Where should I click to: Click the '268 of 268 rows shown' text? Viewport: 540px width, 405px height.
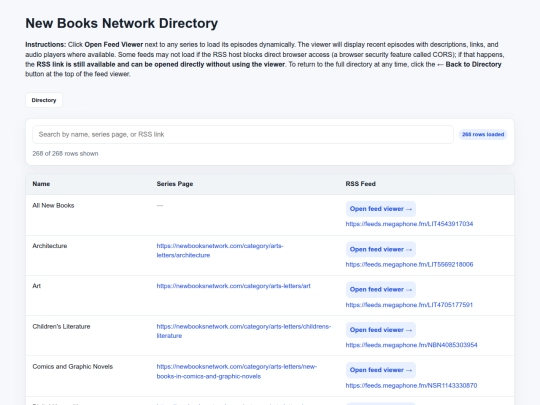[x=65, y=154]
